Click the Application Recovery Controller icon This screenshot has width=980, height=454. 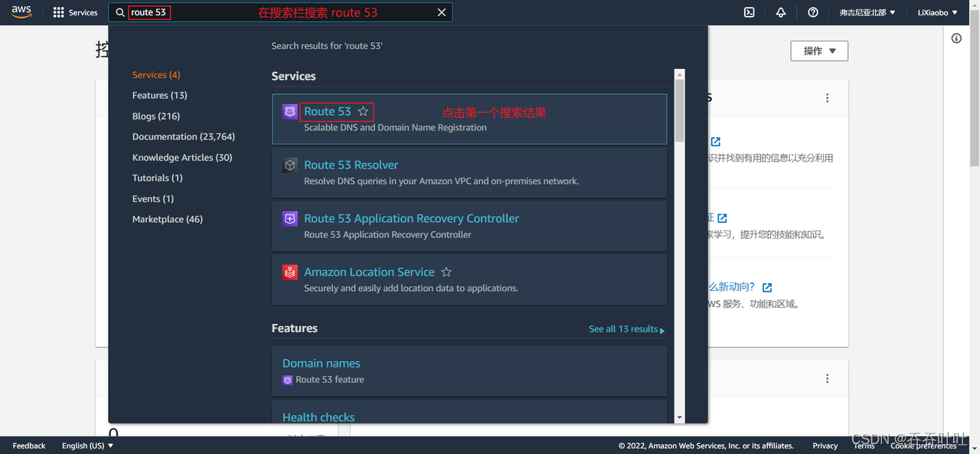coord(289,218)
